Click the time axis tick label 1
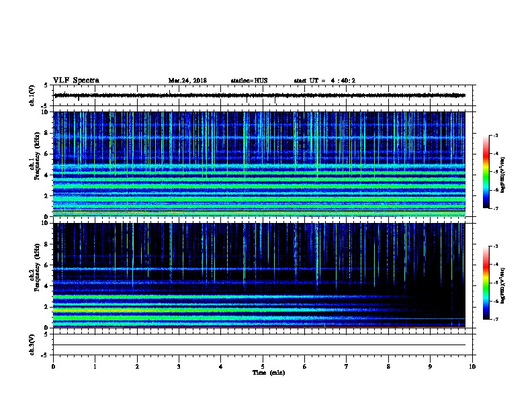532x411 pixels. (x=95, y=367)
